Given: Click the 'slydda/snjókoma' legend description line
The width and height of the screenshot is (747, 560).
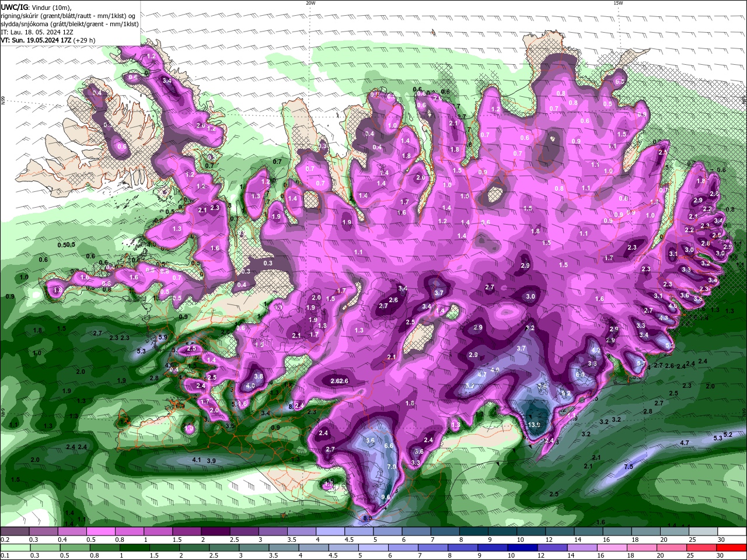Looking at the screenshot, I should (x=69, y=24).
